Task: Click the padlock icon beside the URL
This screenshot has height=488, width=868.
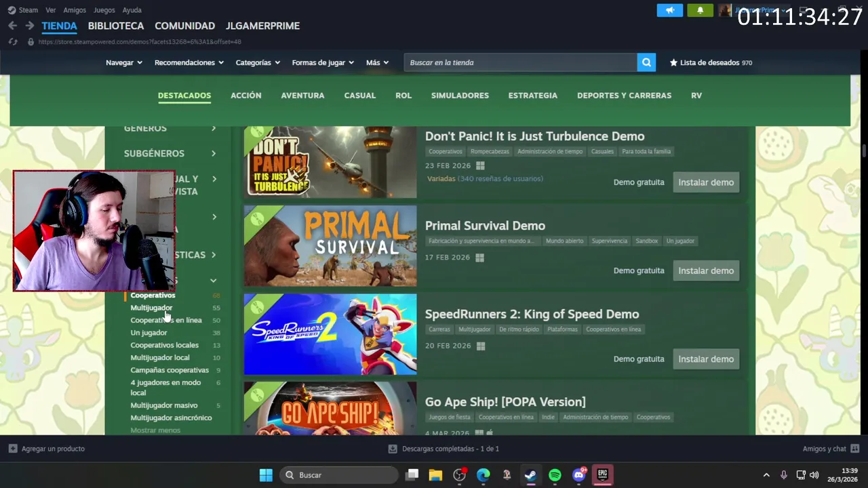Action: [x=31, y=42]
